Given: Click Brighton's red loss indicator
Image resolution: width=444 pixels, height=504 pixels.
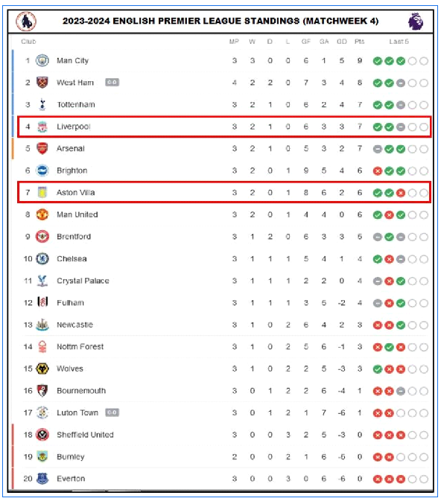Looking at the screenshot, I should [378, 171].
